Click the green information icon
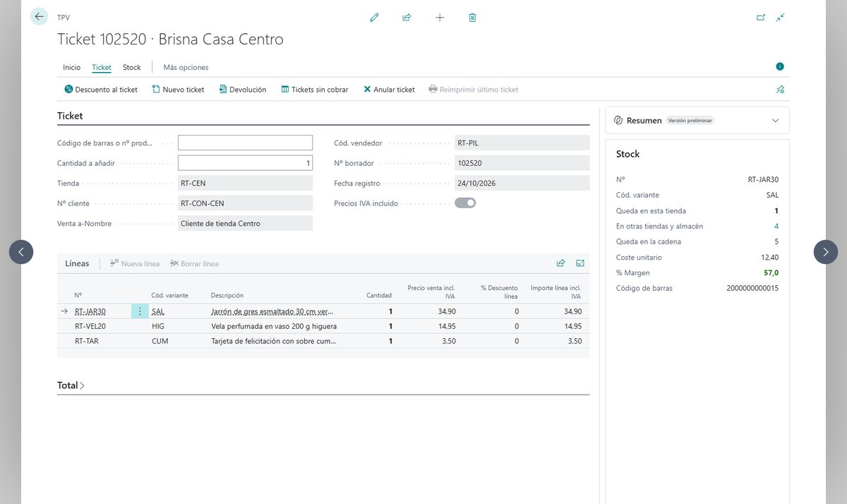The height and width of the screenshot is (504, 847). (780, 66)
